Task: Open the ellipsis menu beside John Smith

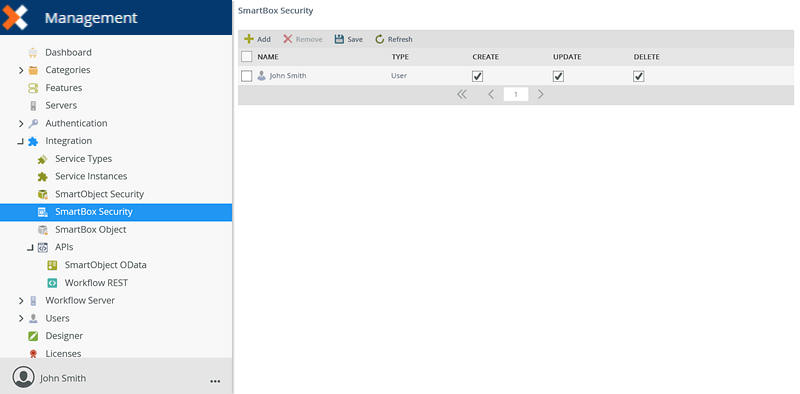Action: (x=215, y=381)
